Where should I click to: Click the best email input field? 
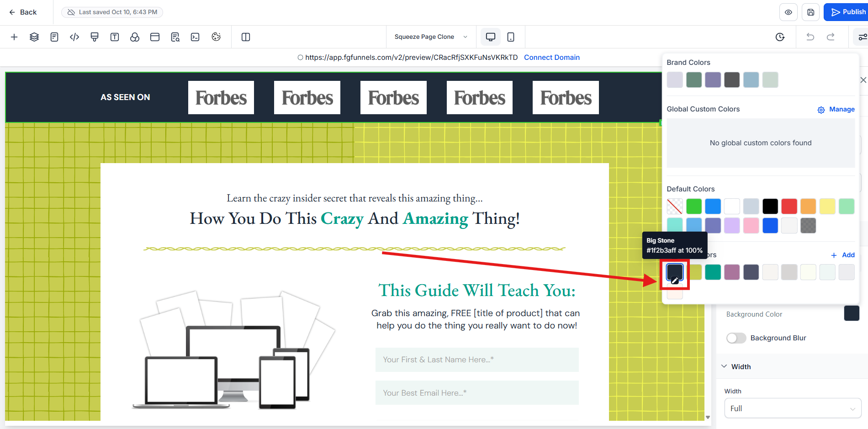pos(477,393)
